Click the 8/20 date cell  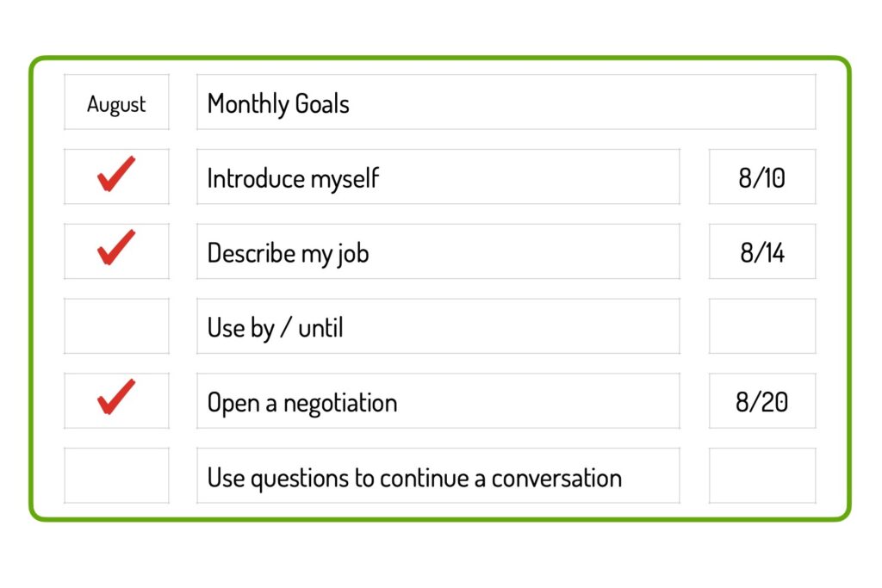(762, 401)
